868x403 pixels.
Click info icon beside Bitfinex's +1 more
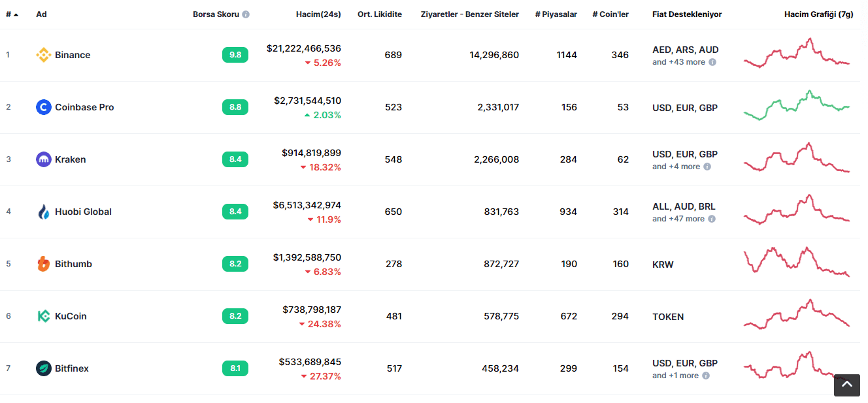coord(706,376)
